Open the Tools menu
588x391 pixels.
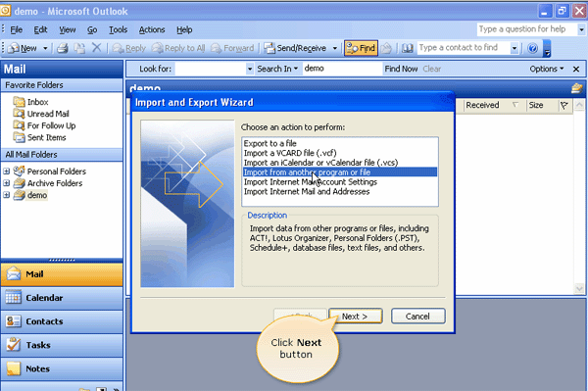[x=119, y=29]
